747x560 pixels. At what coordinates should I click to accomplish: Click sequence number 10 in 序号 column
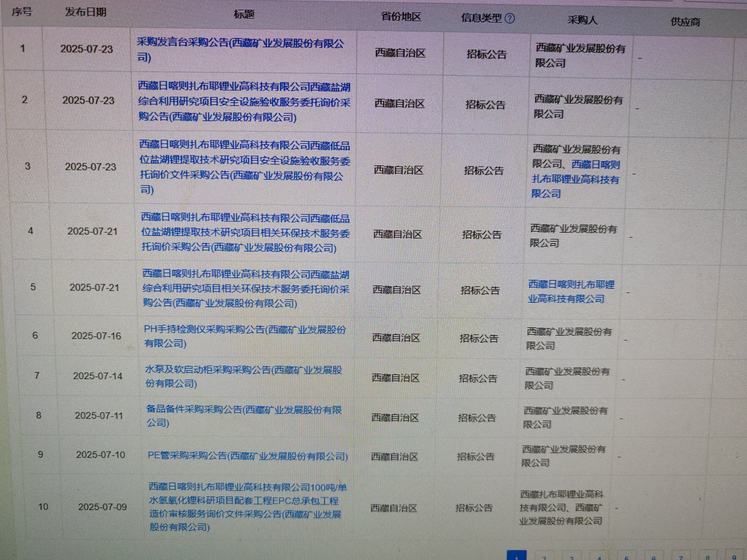(x=43, y=506)
